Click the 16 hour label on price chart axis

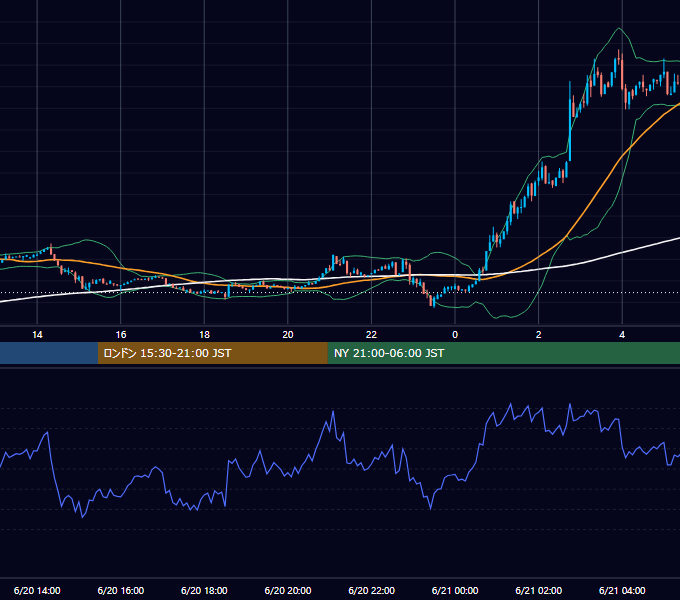(x=121, y=335)
